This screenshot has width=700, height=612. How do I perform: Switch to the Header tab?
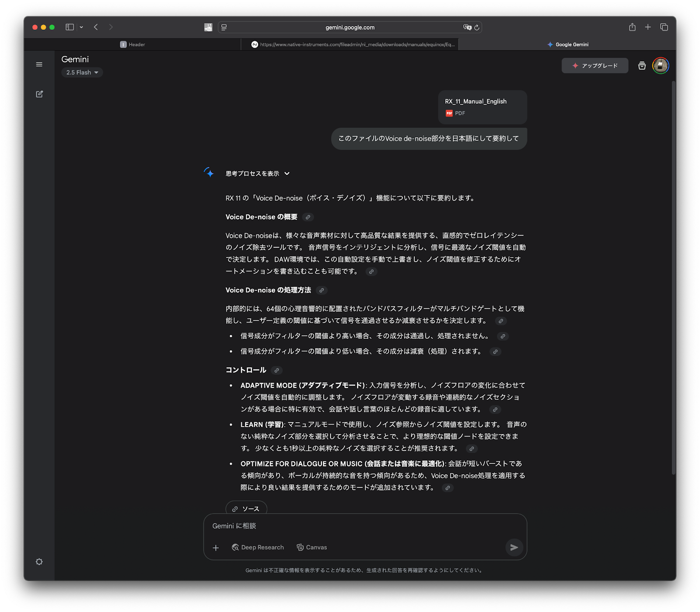click(x=133, y=45)
